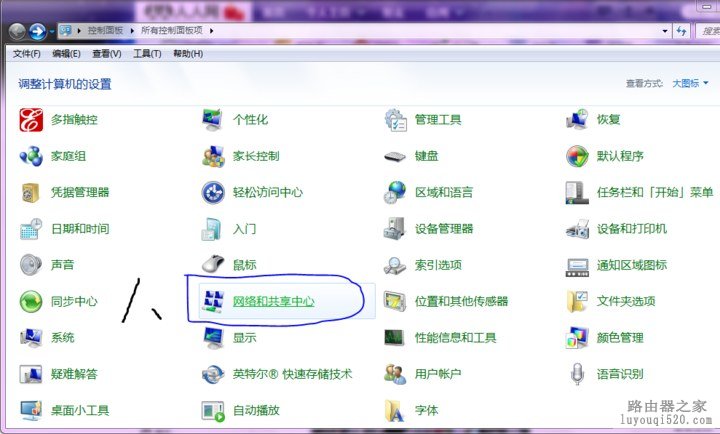720x434 pixels.
Task: Open the 工具(T) menu
Action: click(147, 53)
